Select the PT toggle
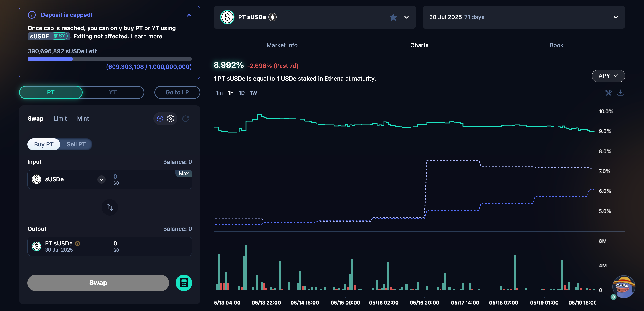The image size is (644, 311). click(51, 92)
